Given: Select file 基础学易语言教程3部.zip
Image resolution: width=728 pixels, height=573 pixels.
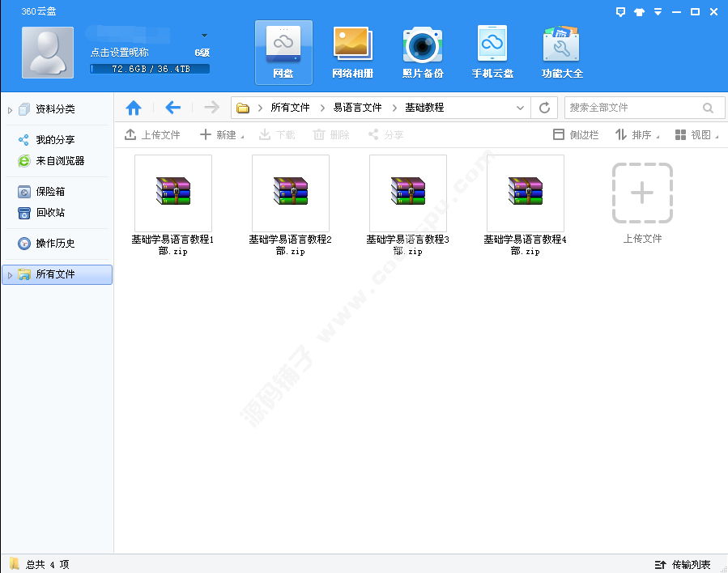Looking at the screenshot, I should [407, 206].
